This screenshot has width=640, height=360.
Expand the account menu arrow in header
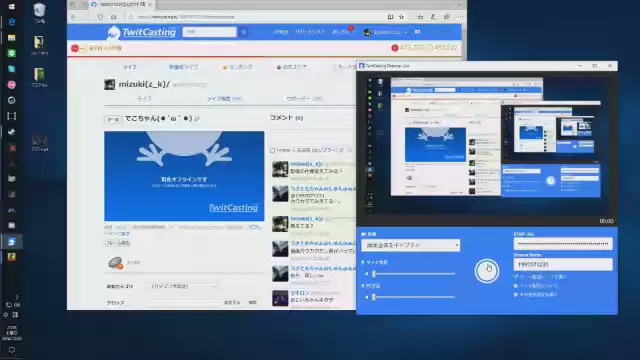[406, 32]
